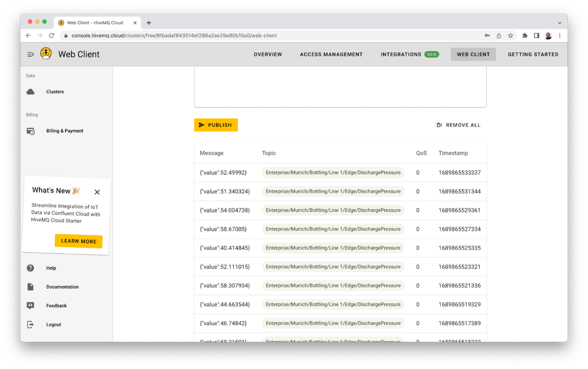The height and width of the screenshot is (369, 588).
Task: View site info lock icon
Action: point(65,36)
